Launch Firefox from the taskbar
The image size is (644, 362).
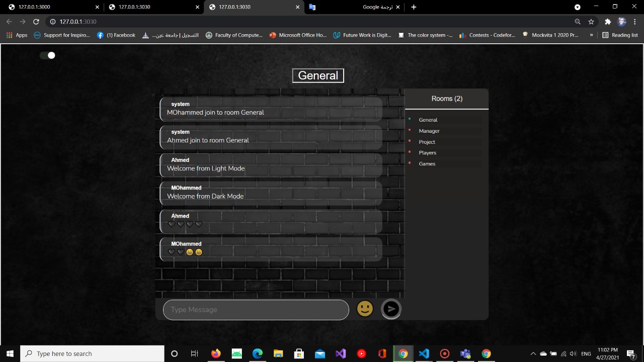216,353
